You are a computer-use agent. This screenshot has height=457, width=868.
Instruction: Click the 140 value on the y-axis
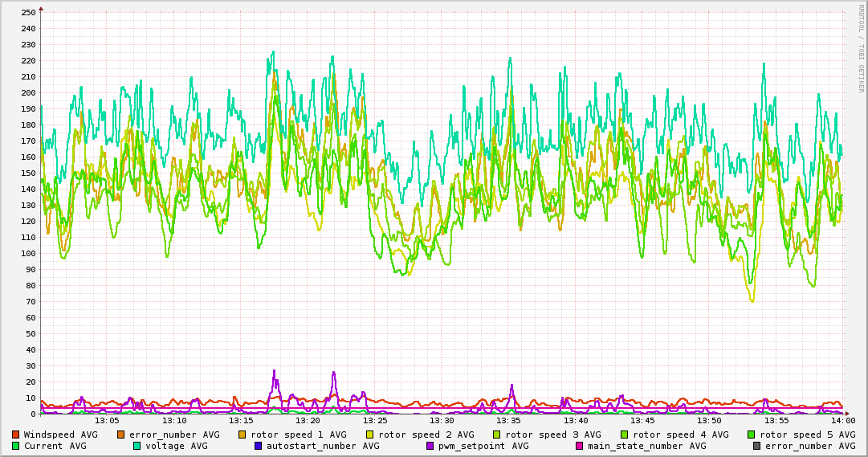click(27, 190)
